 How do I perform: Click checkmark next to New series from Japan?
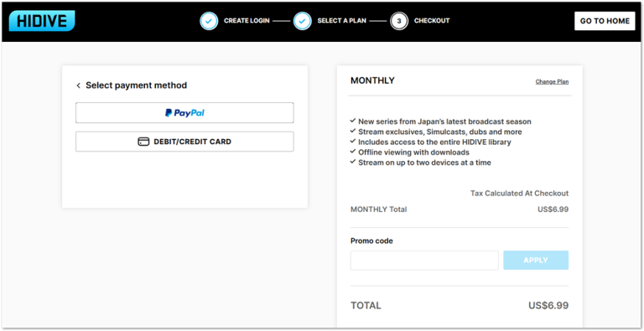click(x=353, y=121)
